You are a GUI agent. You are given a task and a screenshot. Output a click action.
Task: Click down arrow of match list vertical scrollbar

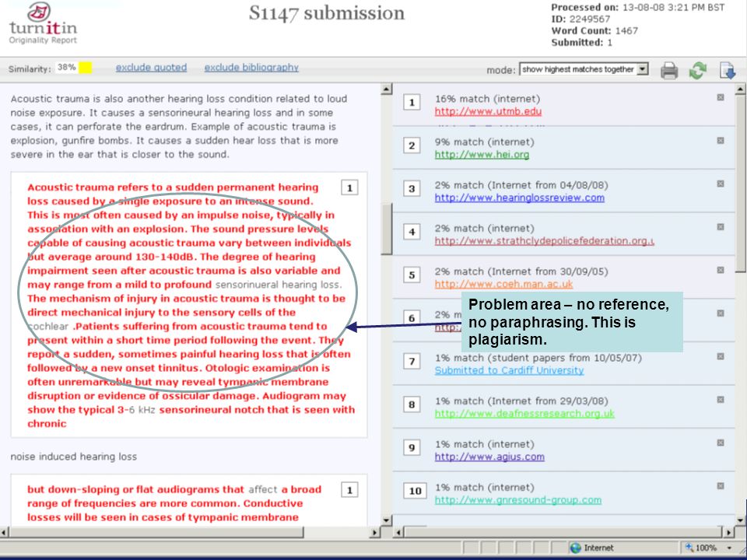(x=740, y=520)
